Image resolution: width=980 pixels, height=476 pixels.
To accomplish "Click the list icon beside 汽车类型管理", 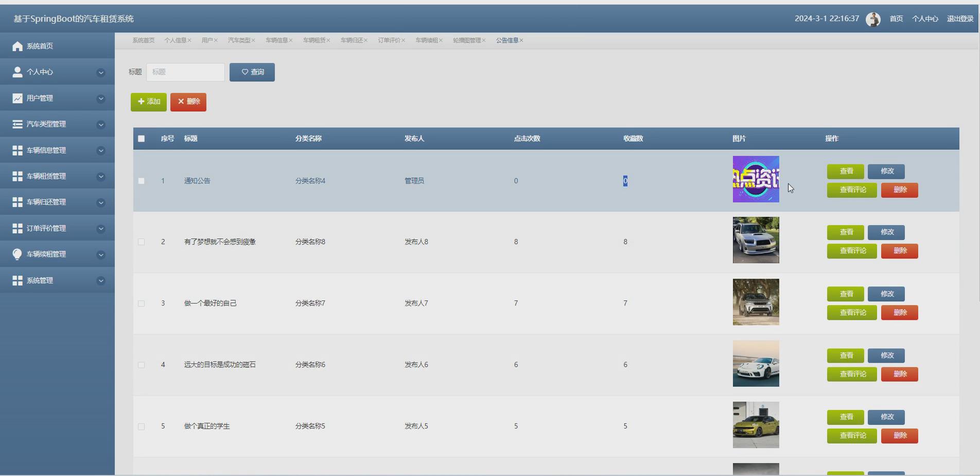I will point(17,124).
